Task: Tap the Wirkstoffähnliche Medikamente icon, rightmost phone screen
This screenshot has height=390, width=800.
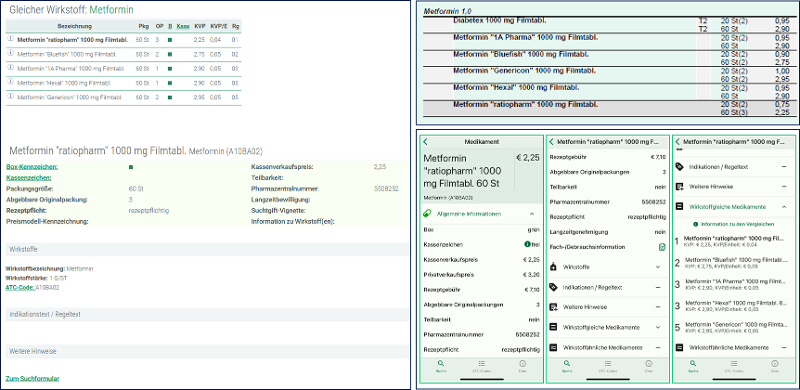Action: (679, 347)
